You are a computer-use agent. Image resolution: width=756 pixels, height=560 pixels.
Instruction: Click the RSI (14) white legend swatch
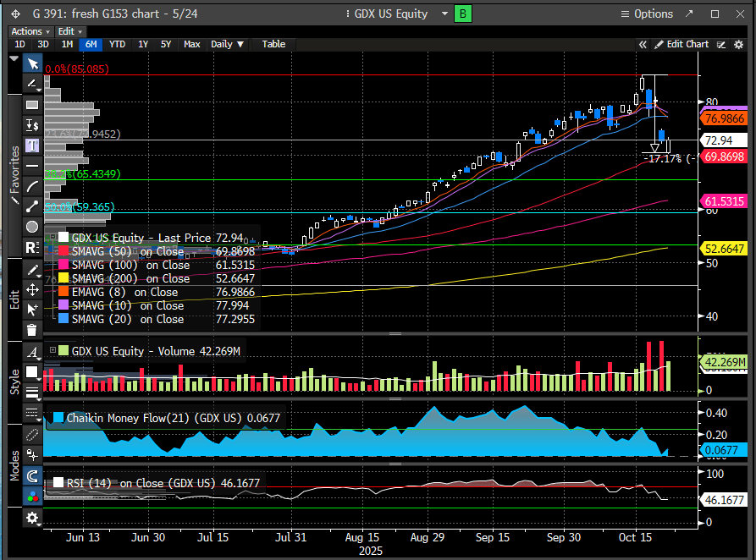pyautogui.click(x=58, y=482)
